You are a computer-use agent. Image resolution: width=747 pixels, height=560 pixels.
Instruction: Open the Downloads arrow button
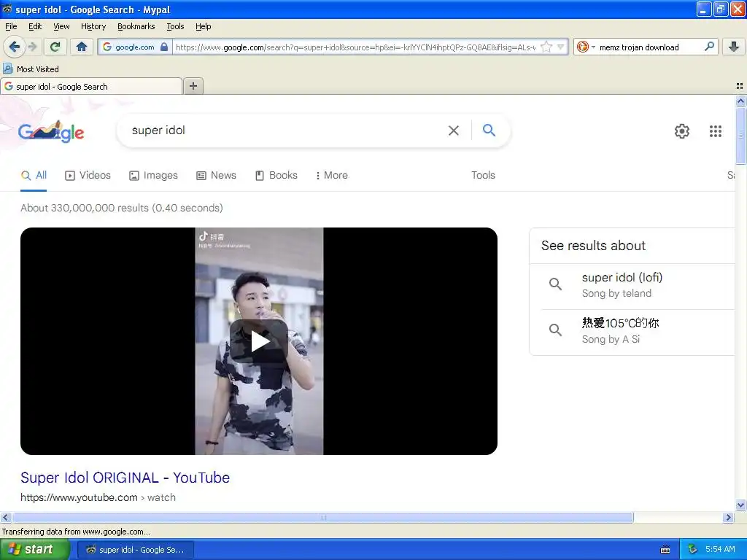(734, 47)
